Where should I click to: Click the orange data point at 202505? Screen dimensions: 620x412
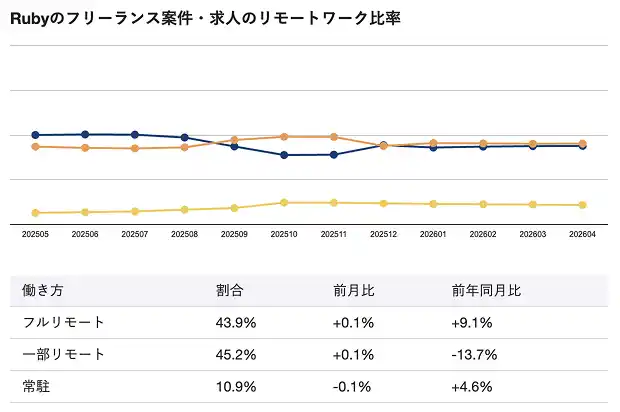(x=35, y=147)
